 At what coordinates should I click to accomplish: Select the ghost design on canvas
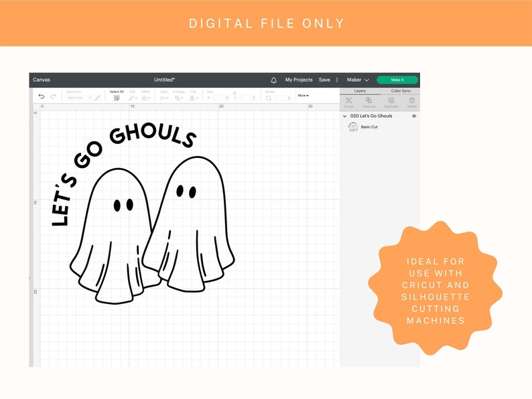[143, 214]
